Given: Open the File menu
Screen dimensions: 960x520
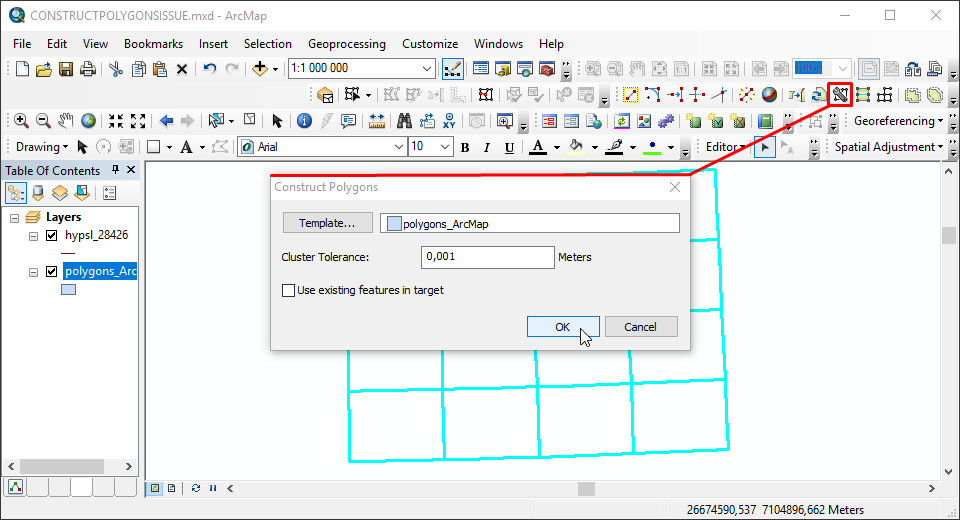Looking at the screenshot, I should pos(22,44).
